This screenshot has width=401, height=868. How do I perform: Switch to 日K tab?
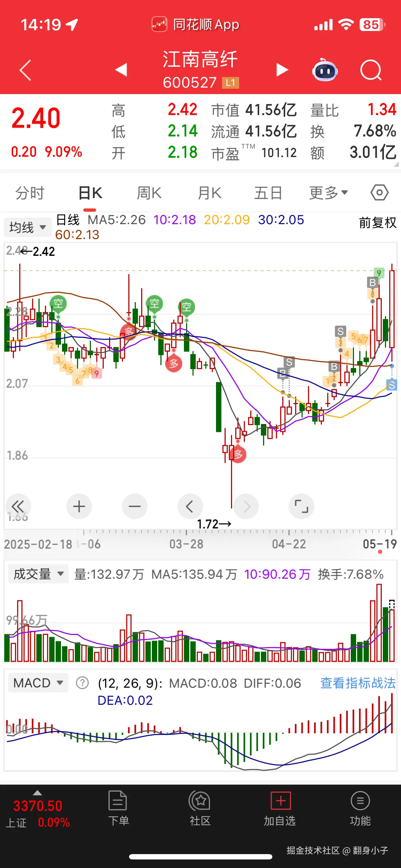pyautogui.click(x=90, y=193)
